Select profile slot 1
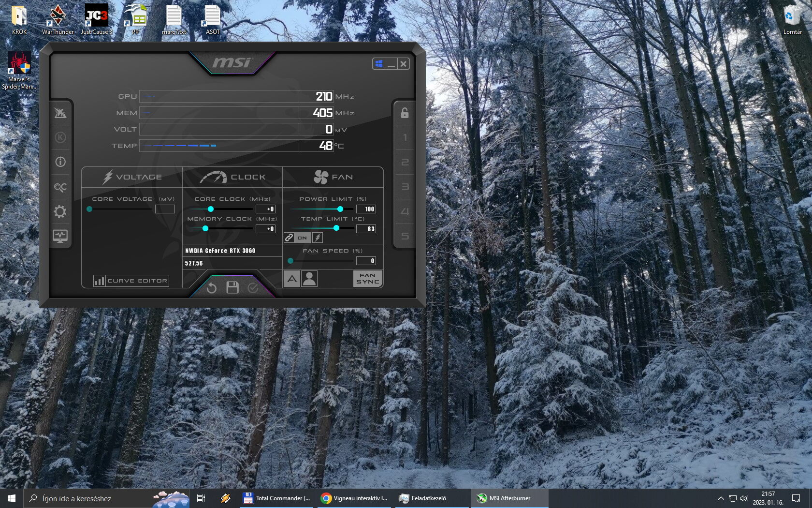 pos(405,137)
